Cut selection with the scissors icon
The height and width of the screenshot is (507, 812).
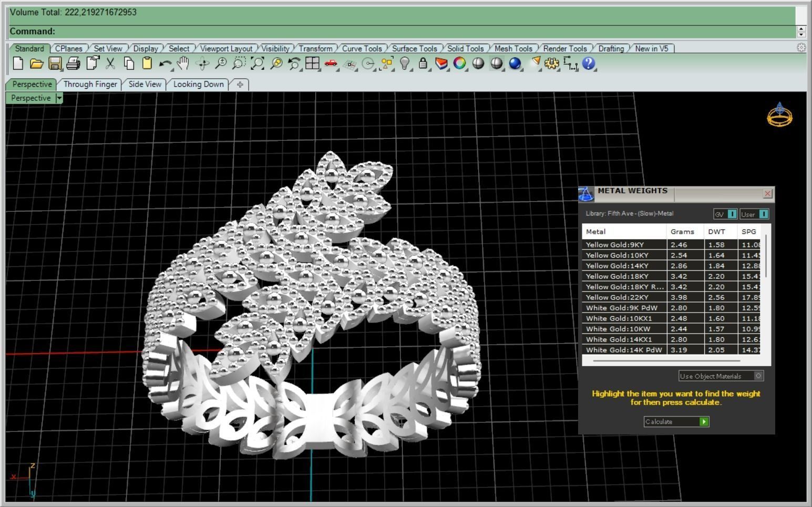(110, 64)
